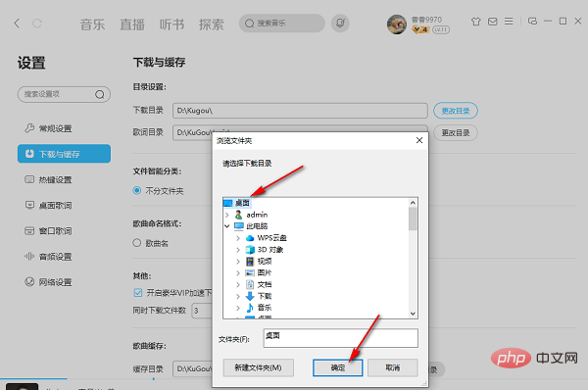
Task: Go to 热键设置 in settings sidebar
Action: coord(55,179)
